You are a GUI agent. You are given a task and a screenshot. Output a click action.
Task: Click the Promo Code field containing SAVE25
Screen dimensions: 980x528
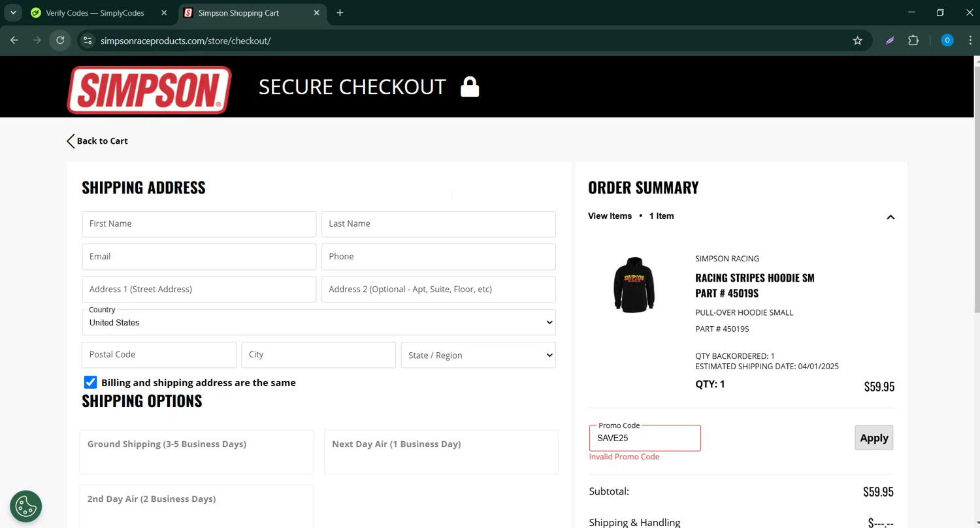645,438
